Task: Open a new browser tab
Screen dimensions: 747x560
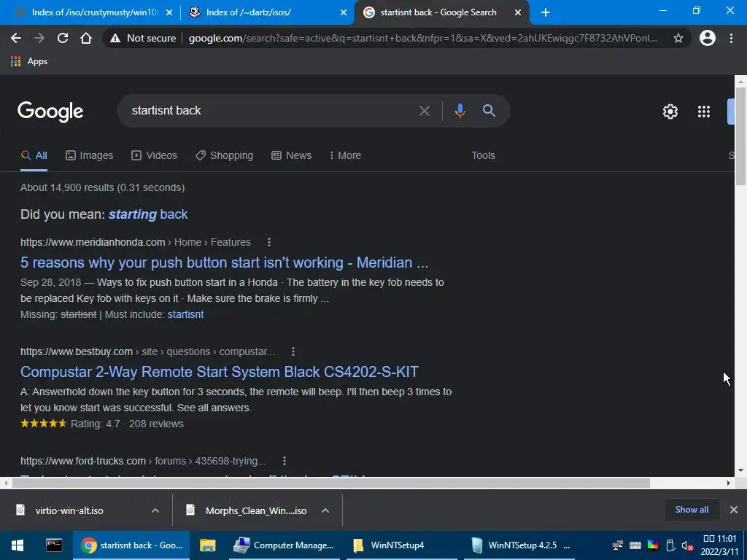Action: (546, 12)
